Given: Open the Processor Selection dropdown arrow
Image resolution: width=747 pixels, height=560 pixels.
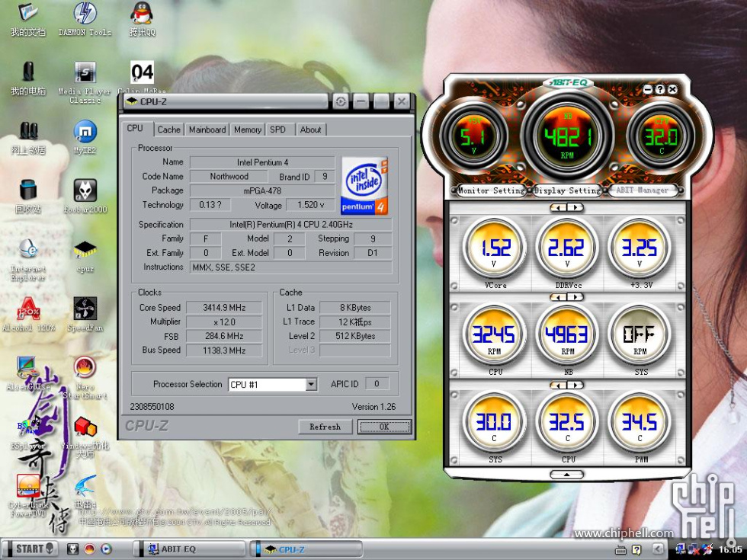Looking at the screenshot, I should [311, 384].
